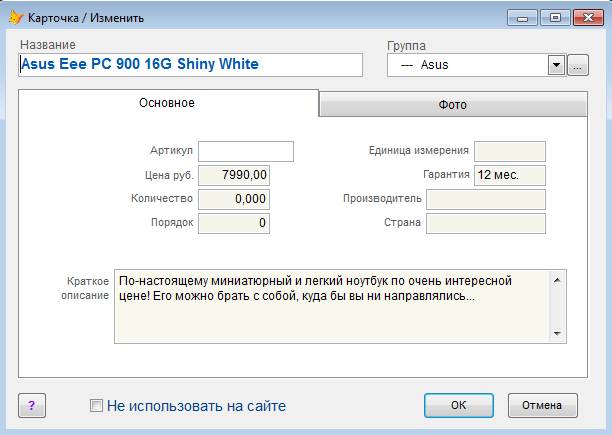
Task: Click the Количество field showing 0,000
Action: (x=234, y=199)
